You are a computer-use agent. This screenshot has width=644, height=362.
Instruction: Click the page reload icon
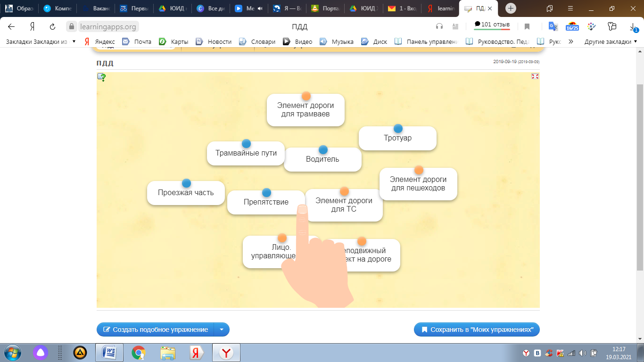[x=52, y=27]
